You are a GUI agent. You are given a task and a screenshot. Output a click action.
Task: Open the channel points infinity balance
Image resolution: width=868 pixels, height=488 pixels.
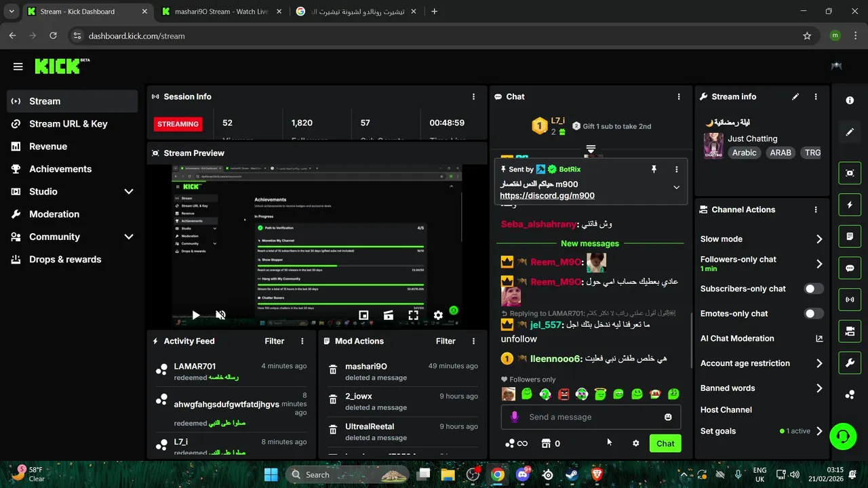(516, 443)
